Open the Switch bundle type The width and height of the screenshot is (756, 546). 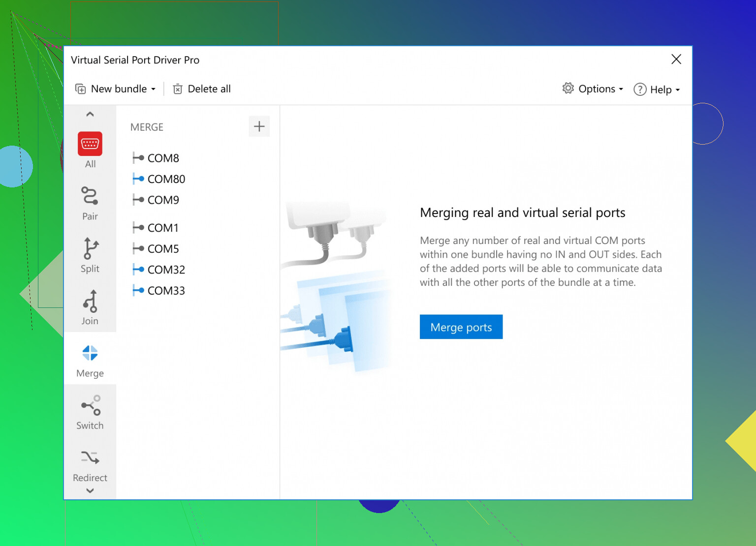[x=90, y=412]
